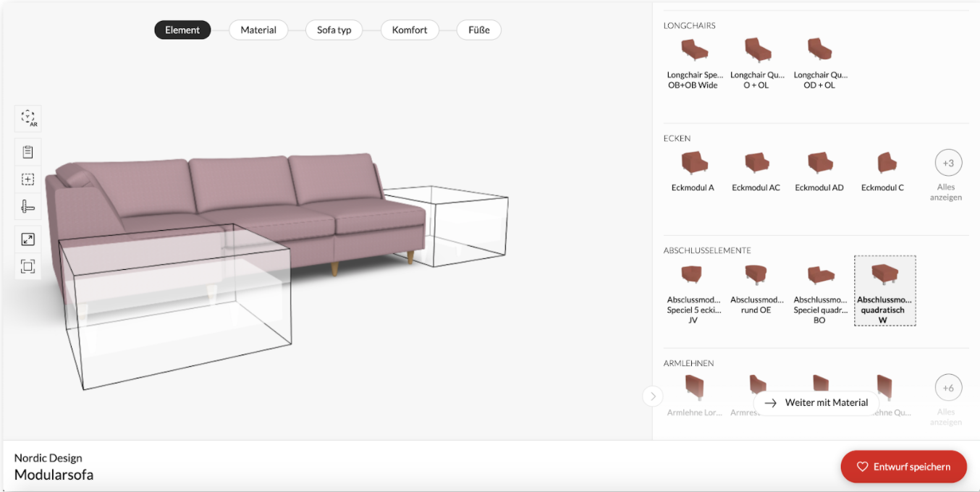Save the design via Entwurf speichern
The height and width of the screenshot is (492, 980).
pyautogui.click(x=903, y=467)
